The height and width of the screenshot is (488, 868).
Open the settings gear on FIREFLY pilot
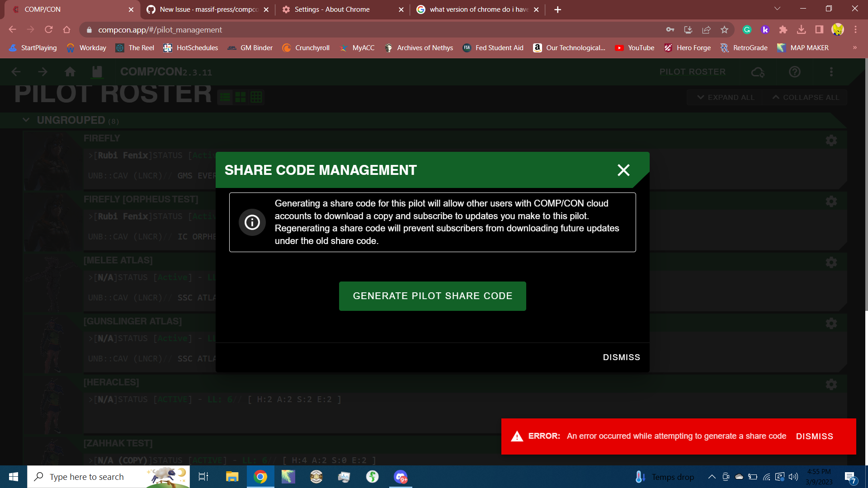pos(831,140)
